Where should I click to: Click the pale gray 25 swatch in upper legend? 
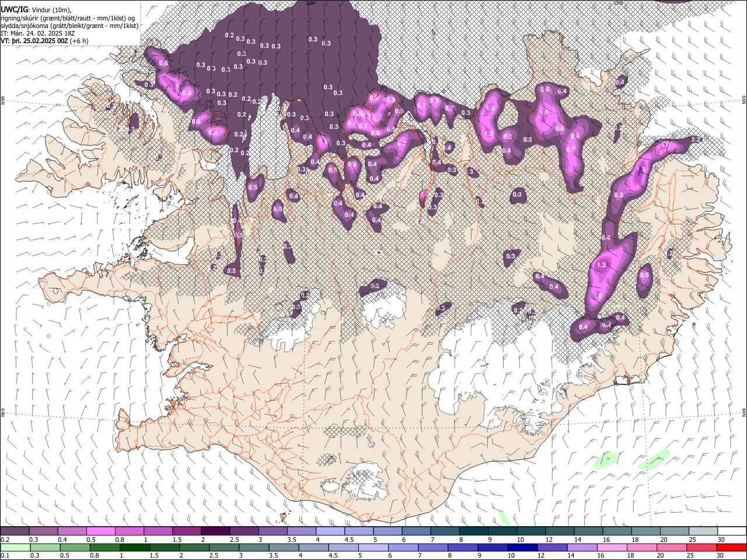pyautogui.click(x=703, y=531)
